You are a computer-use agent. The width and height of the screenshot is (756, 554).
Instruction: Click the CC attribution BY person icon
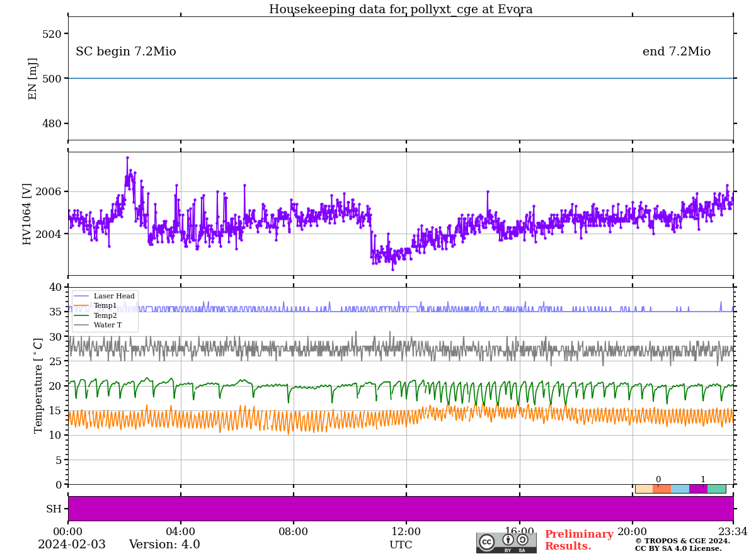click(x=508, y=540)
